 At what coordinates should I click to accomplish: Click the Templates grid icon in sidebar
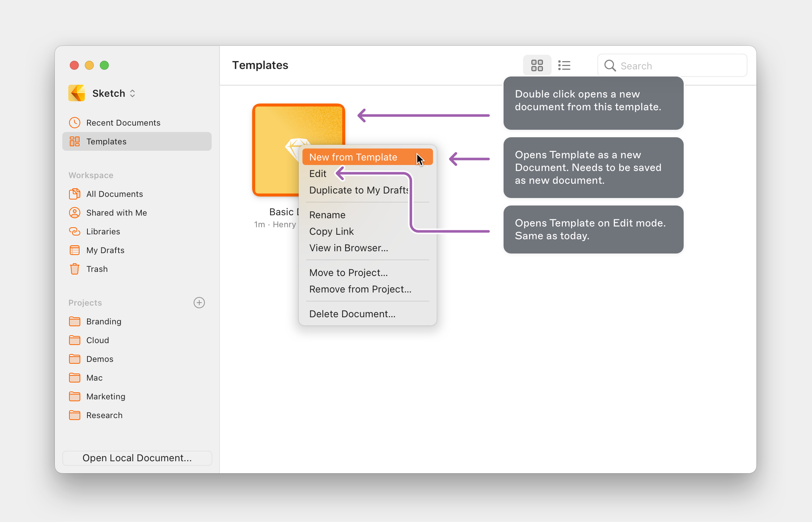click(x=75, y=141)
